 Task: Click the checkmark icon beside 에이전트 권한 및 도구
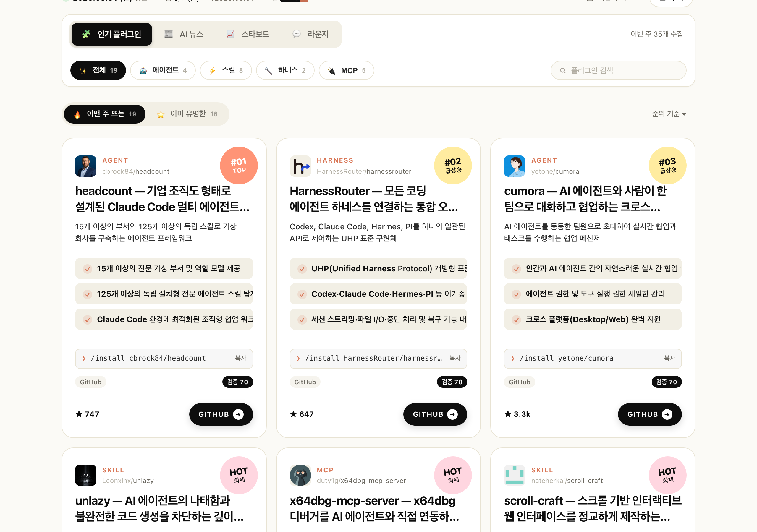[516, 294]
